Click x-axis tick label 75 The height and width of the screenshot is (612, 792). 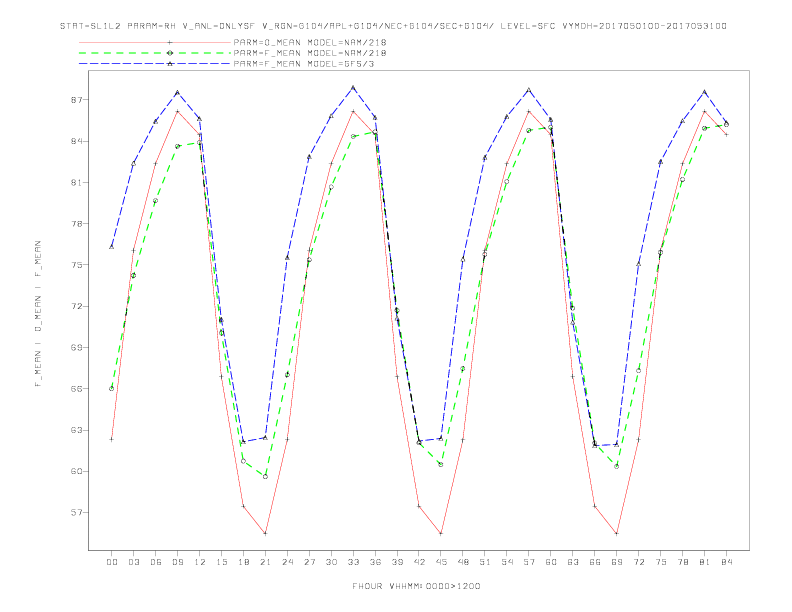[661, 562]
